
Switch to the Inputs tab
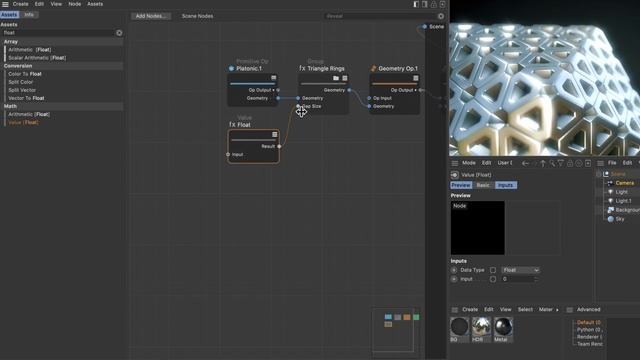pos(505,185)
